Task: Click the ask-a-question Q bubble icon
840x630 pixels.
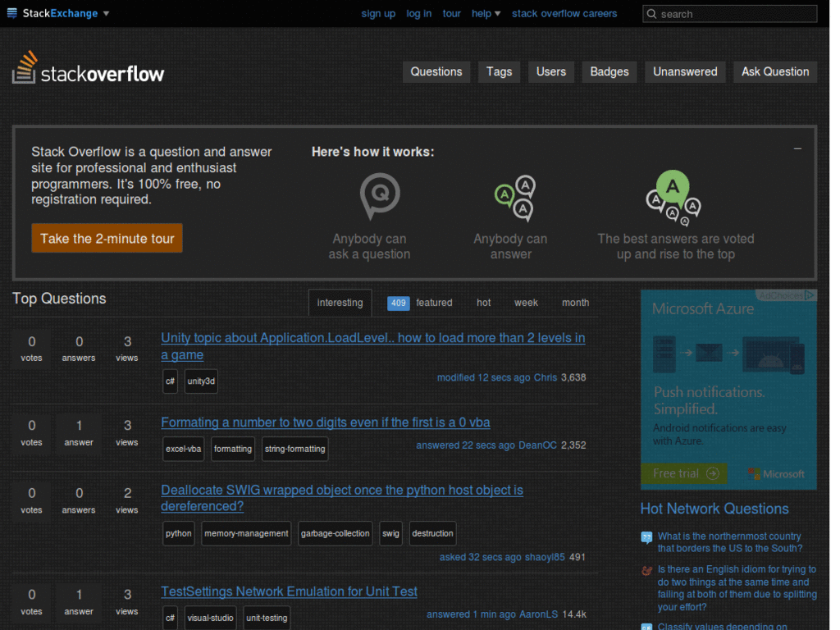Action: 380,195
